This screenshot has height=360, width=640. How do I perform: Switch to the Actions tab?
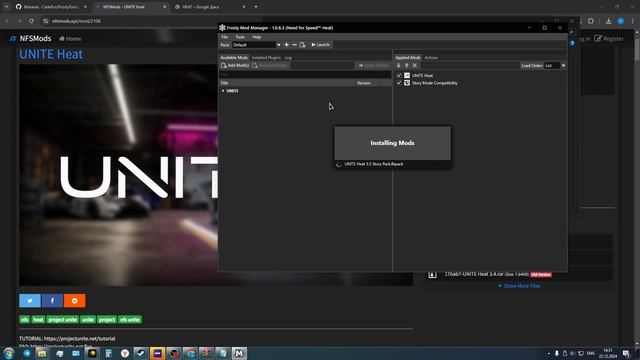pos(431,58)
